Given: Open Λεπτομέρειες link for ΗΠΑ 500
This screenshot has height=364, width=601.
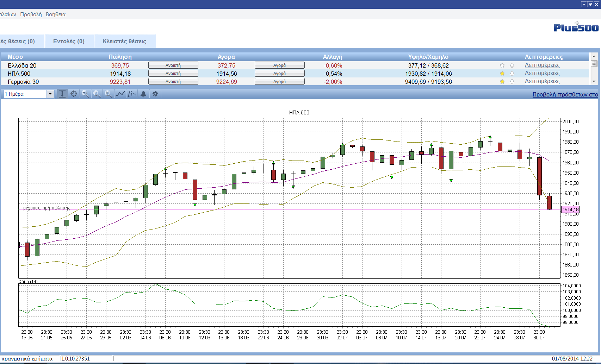Looking at the screenshot, I should click(x=542, y=73).
